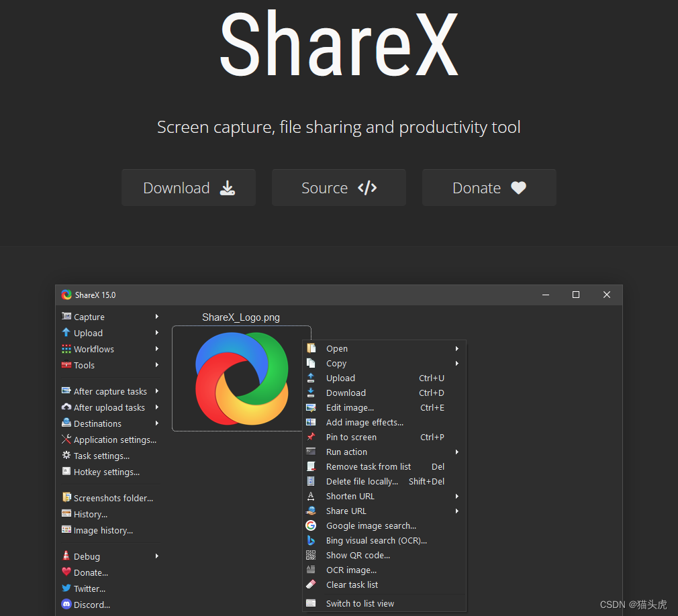Select Add image effects... menu entry
Viewport: 678px width, 616px height.
coord(385,422)
